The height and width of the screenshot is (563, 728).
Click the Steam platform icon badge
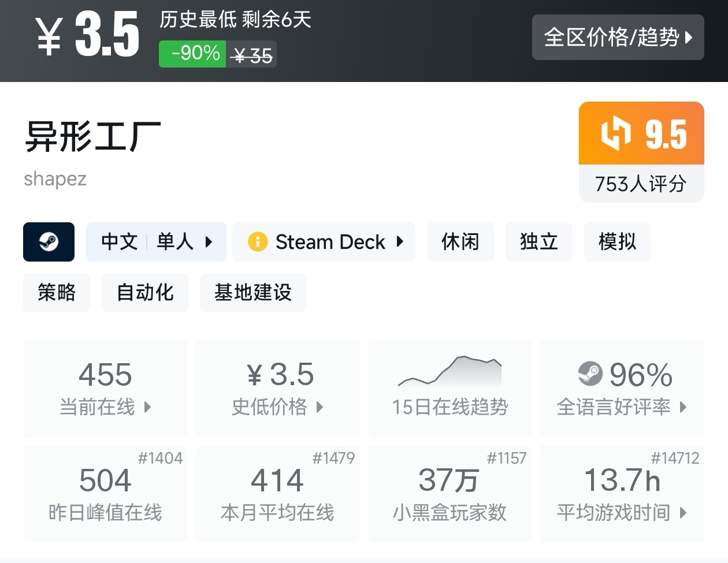49,242
